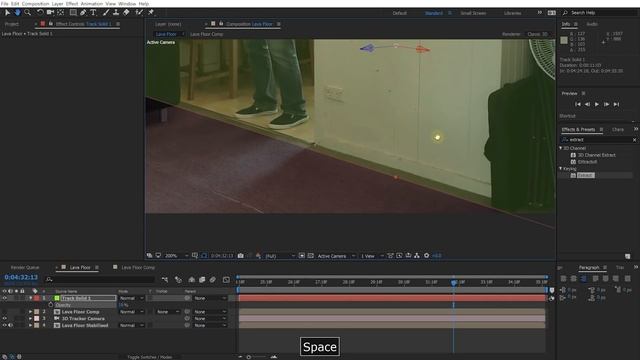Viewport: 640px width, 360px height.
Task: Open the Composition Mini-Flowchart icon in timeline
Action: [x=165, y=280]
